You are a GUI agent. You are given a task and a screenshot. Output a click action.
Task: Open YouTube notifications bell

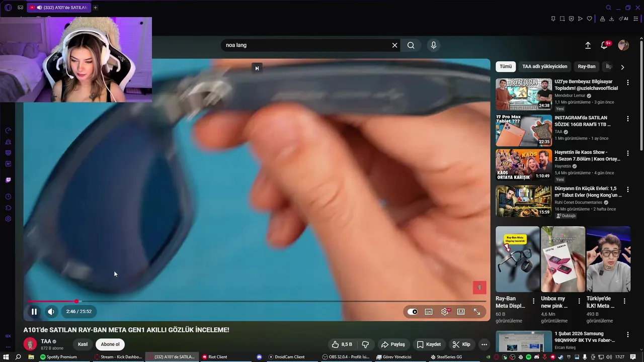605,45
